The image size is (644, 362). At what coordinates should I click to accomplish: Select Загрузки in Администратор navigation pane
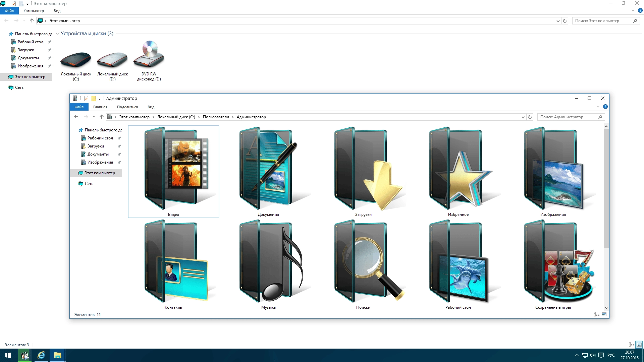(96, 146)
